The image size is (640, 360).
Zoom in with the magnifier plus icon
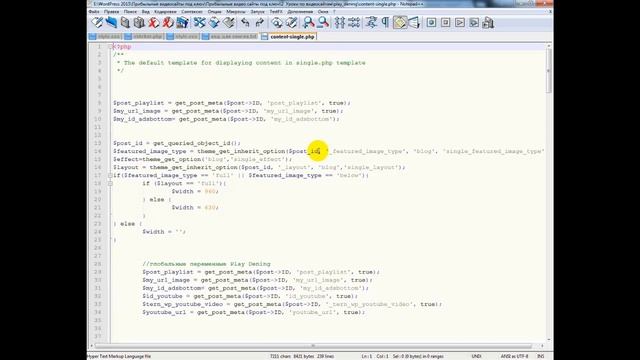[309, 23]
